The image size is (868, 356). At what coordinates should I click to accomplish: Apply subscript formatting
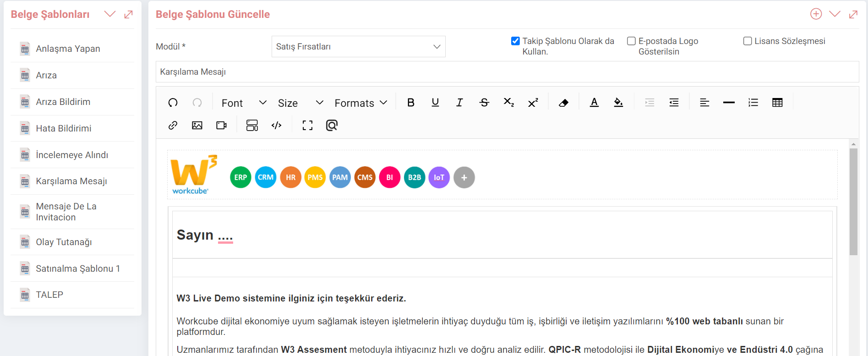pos(508,103)
